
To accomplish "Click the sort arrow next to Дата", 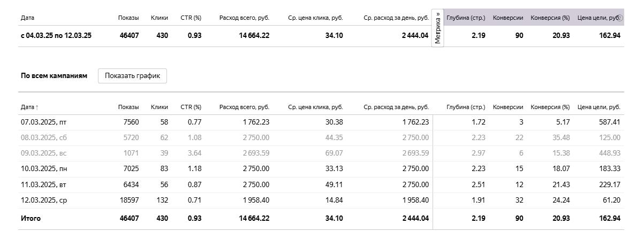I will click(37, 107).
